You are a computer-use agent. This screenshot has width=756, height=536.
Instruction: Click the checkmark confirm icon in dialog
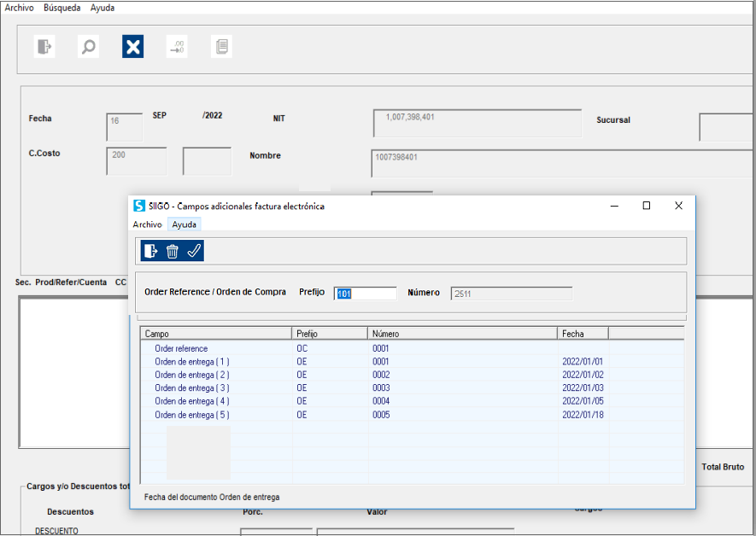click(194, 251)
